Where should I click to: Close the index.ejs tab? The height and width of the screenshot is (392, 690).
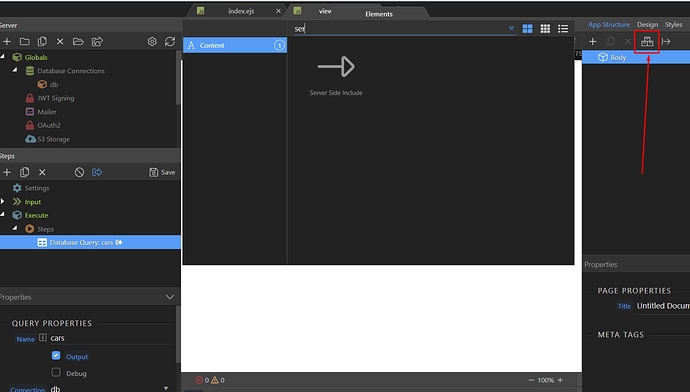pos(278,11)
